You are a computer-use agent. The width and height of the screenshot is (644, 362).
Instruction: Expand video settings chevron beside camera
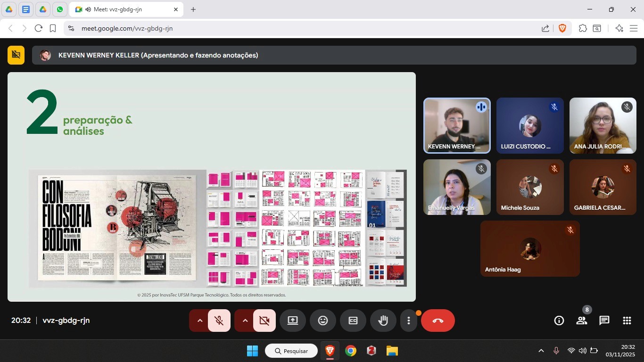coord(245,321)
